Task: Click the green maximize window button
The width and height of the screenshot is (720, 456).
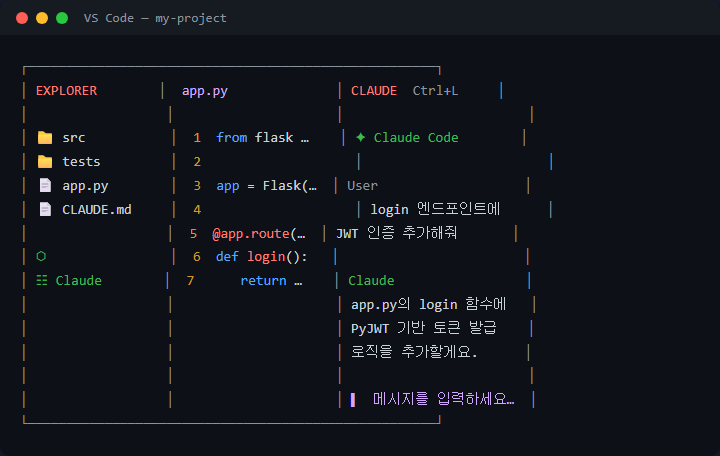Action: tap(62, 18)
